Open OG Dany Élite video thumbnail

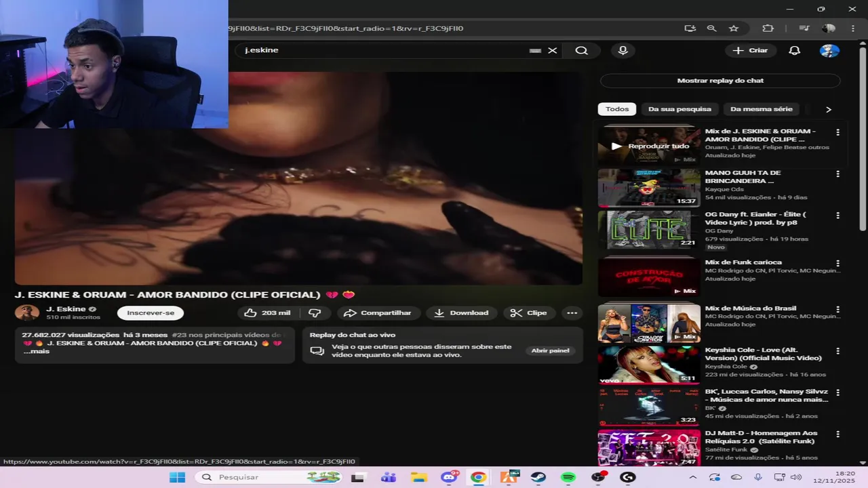coord(649,230)
